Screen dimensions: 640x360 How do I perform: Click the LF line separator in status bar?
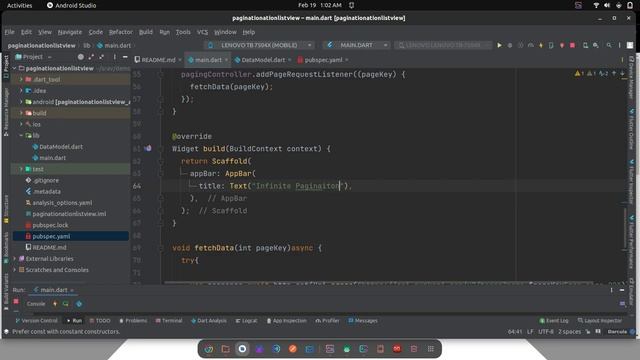(x=530, y=332)
